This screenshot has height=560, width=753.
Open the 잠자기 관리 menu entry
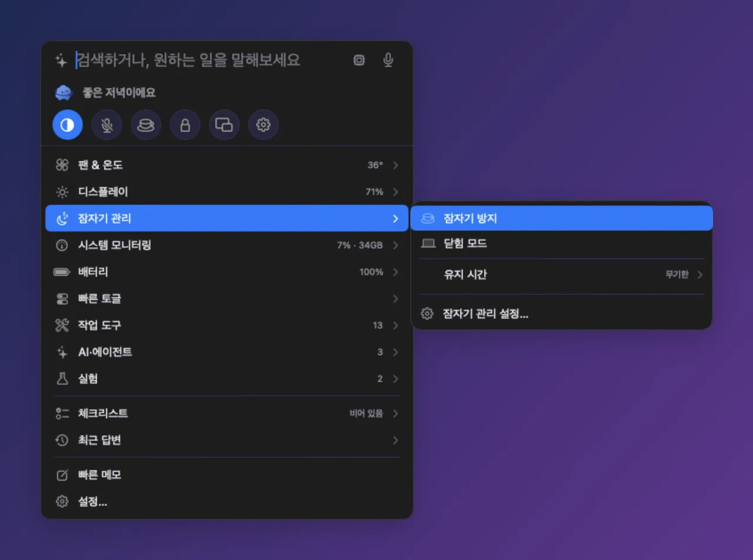[x=226, y=218]
